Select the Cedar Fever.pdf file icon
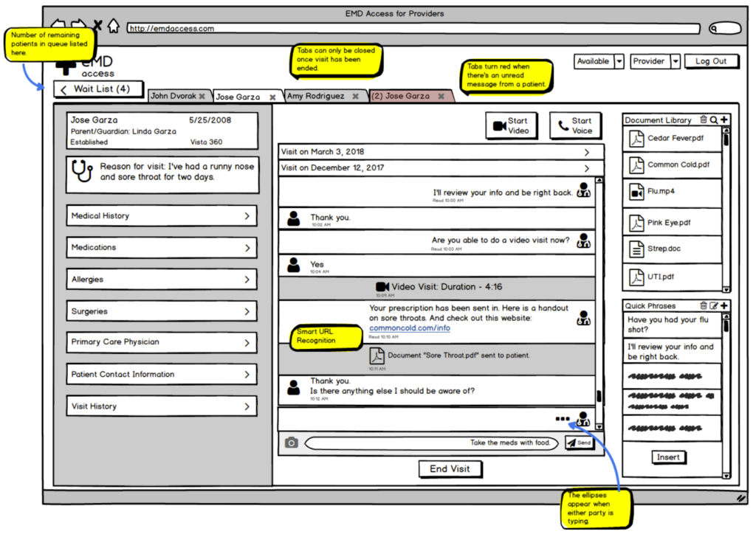Screen dimensions: 756x551 636,139
